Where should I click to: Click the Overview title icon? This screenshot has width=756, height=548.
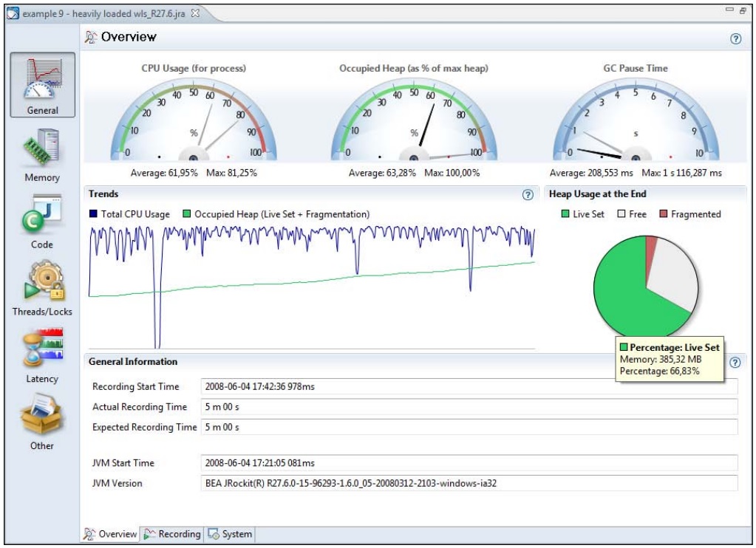(x=91, y=37)
